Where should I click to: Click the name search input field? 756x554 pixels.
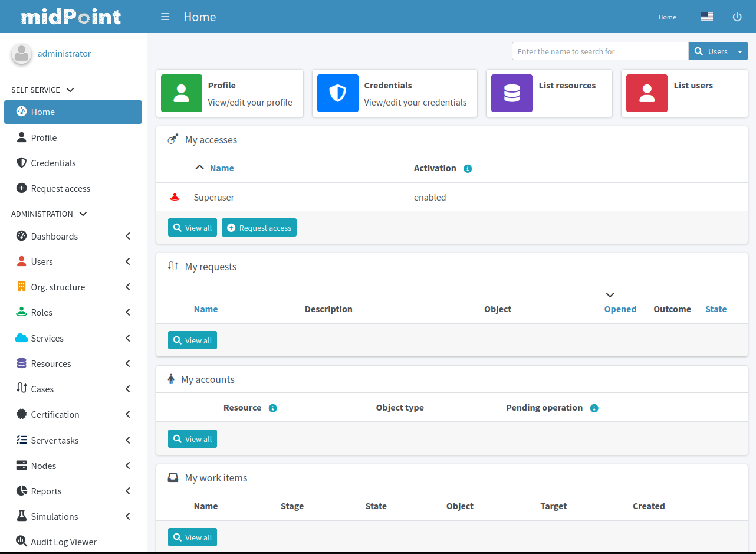[600, 52]
